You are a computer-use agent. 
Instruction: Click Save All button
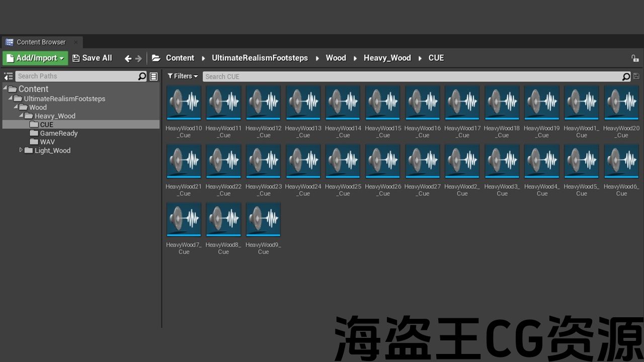click(92, 58)
